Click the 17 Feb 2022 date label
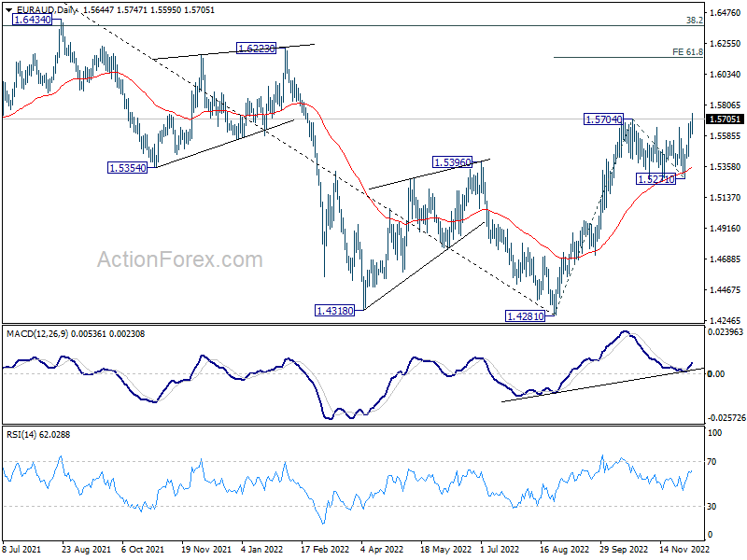Screen dimensions: 747x560 coord(325,549)
